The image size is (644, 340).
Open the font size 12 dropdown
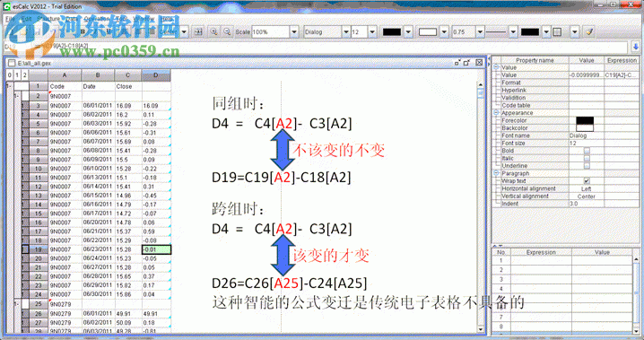pos(372,31)
